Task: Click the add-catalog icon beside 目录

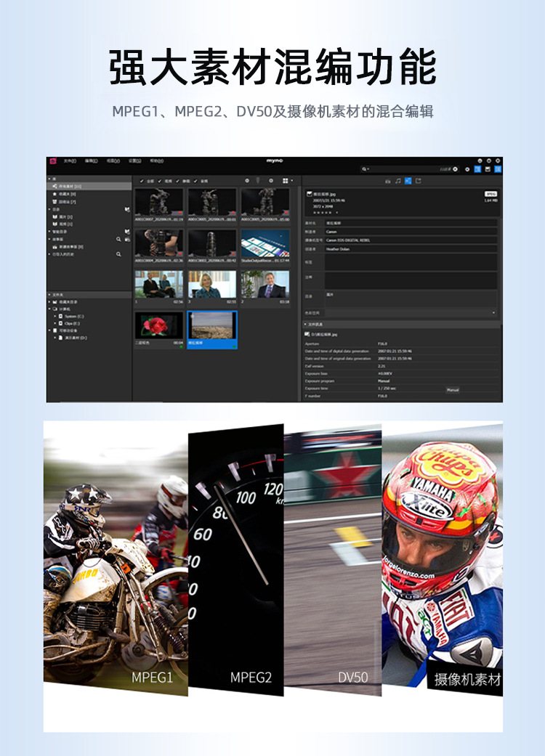Action: coord(127,209)
